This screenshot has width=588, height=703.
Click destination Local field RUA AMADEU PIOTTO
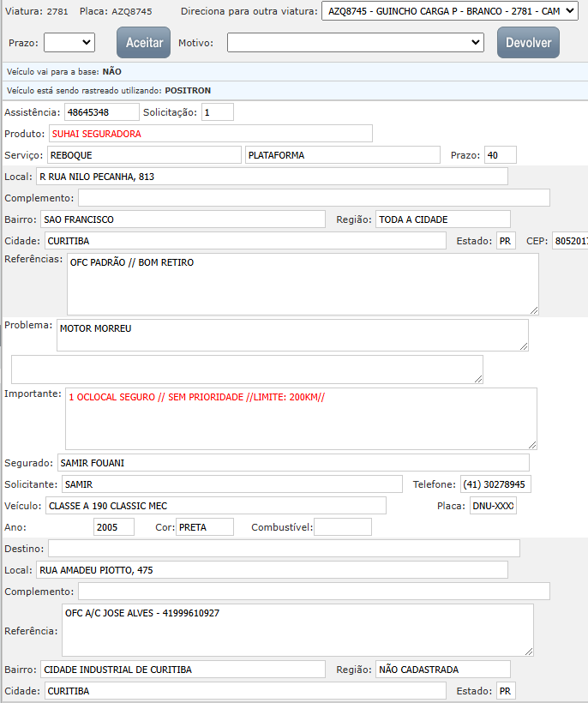point(272,570)
